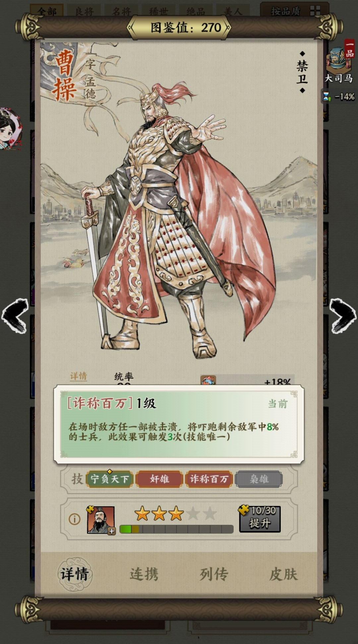Screen dimensions: 358x644
Task: Go to next hero with right arrow
Action: [x=343, y=316]
